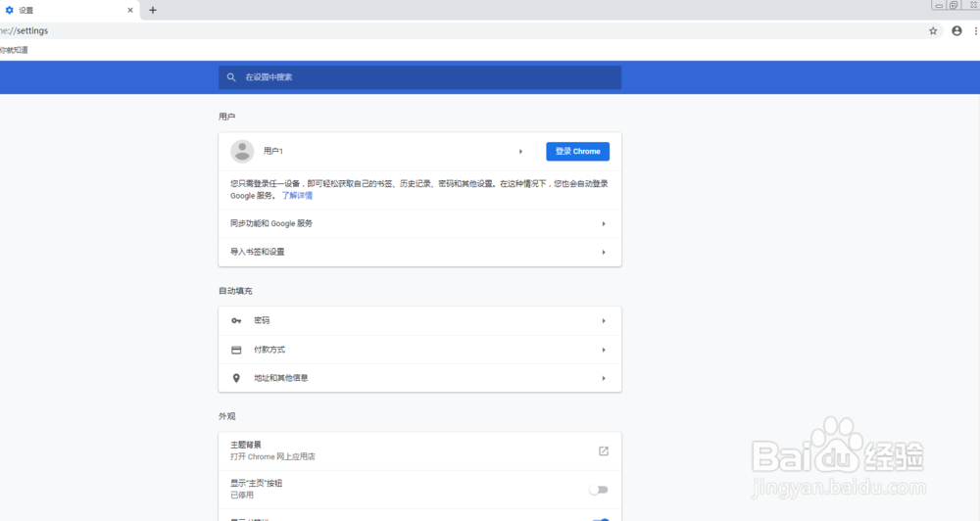Minimize the browser window
This screenshot has height=521, width=980.
coord(939,5)
